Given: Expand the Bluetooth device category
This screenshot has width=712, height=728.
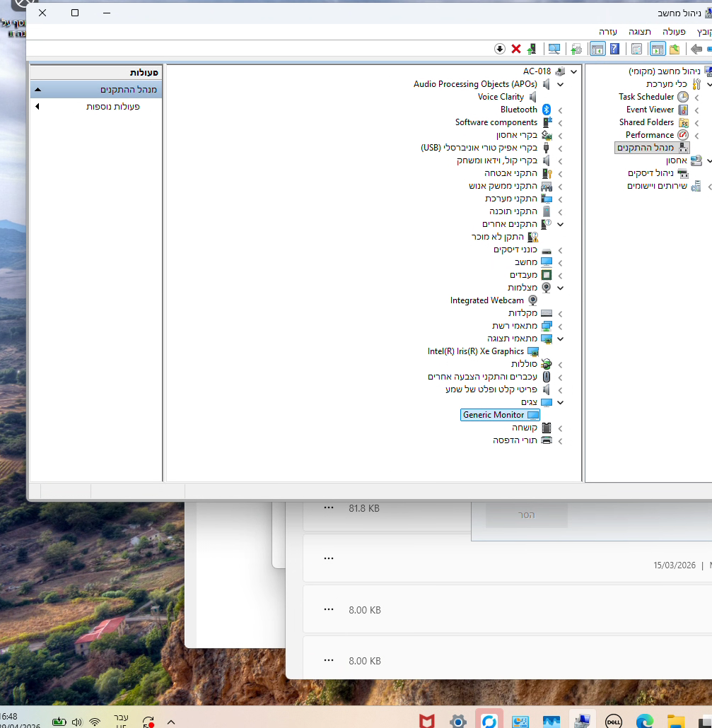Looking at the screenshot, I should [560, 110].
